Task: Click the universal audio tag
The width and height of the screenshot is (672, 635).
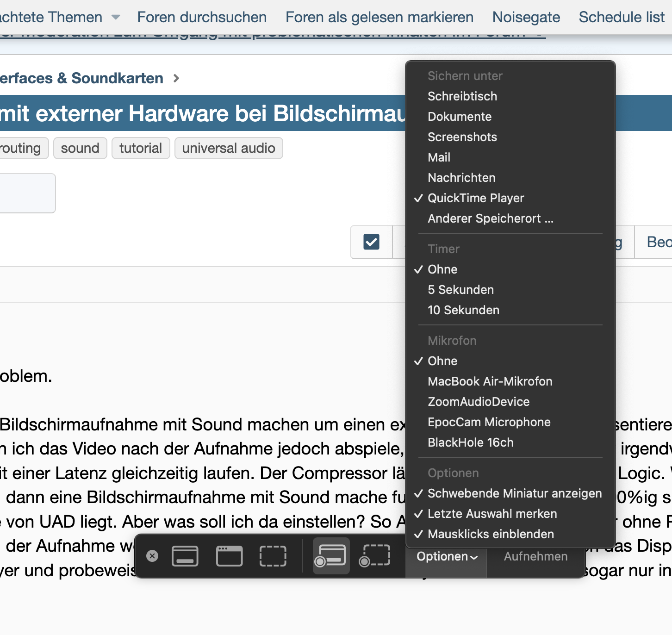Action: [x=229, y=148]
